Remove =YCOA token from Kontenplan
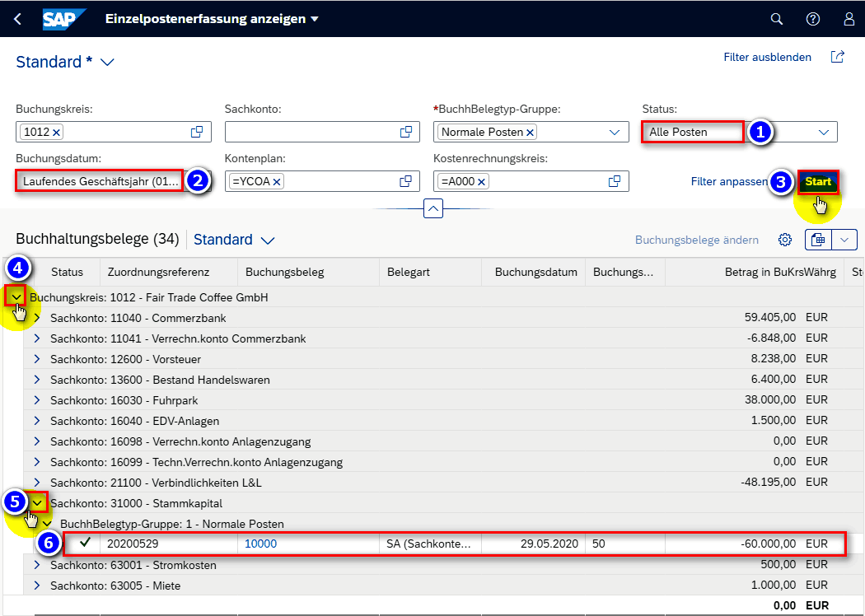Screen dimensions: 865x616 click(277, 182)
